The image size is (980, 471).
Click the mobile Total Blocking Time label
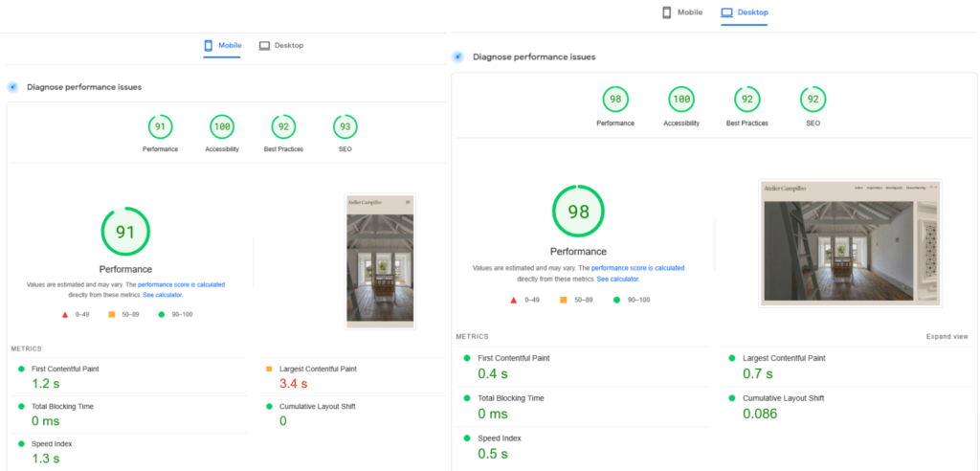(62, 407)
